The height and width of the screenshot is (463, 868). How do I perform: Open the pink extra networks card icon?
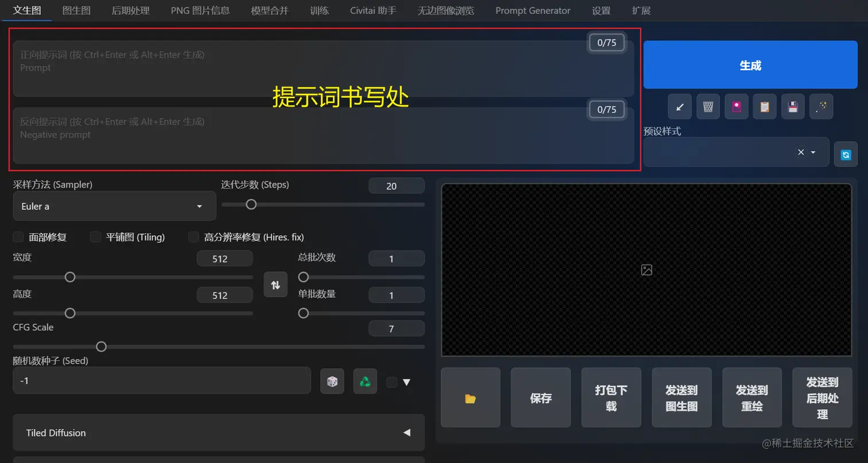737,107
